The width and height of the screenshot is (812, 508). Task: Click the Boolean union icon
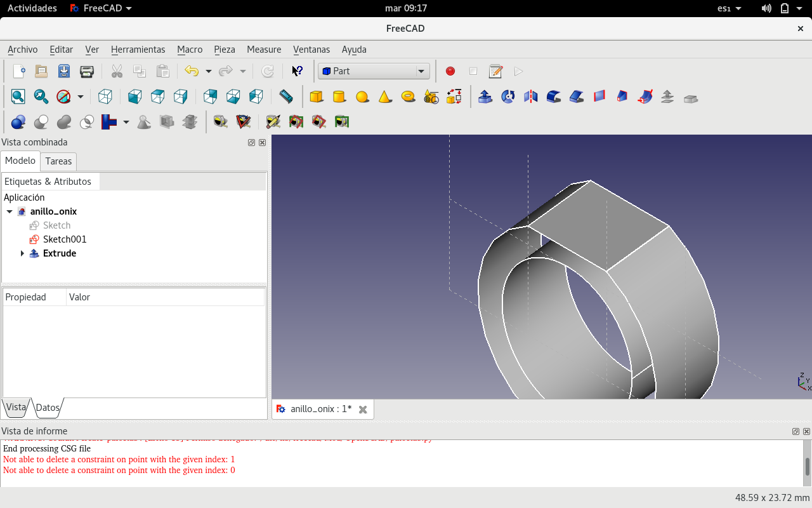click(64, 121)
